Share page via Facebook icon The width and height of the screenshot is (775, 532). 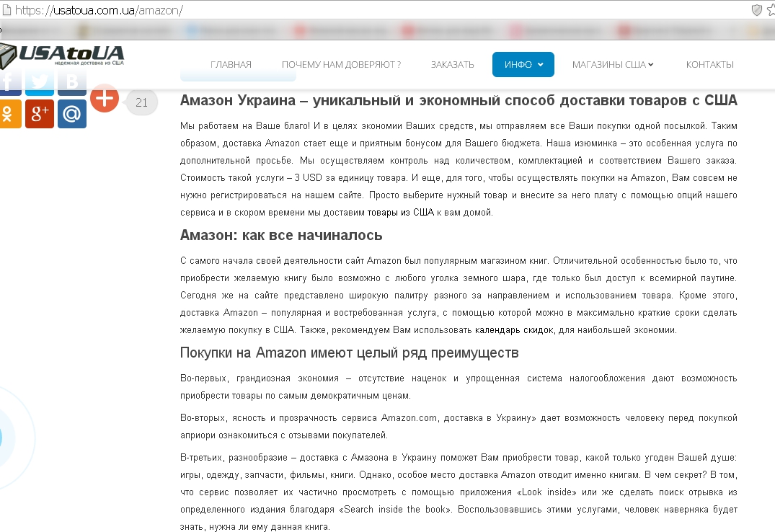click(10, 83)
